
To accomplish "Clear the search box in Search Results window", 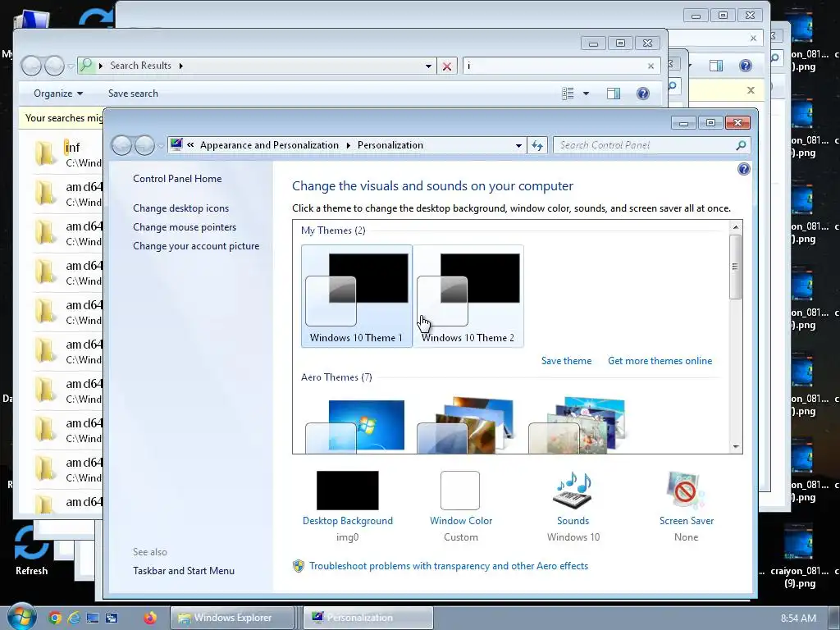I will pyautogui.click(x=651, y=66).
